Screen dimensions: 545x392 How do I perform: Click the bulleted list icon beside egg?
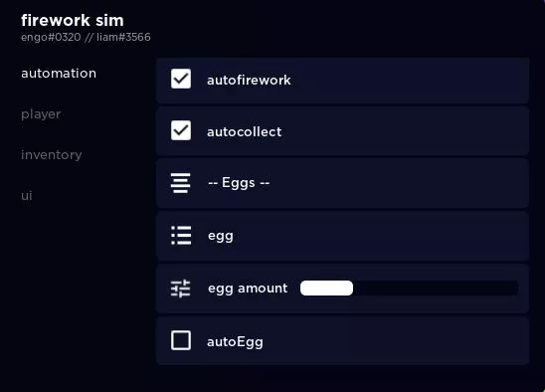[181, 236]
